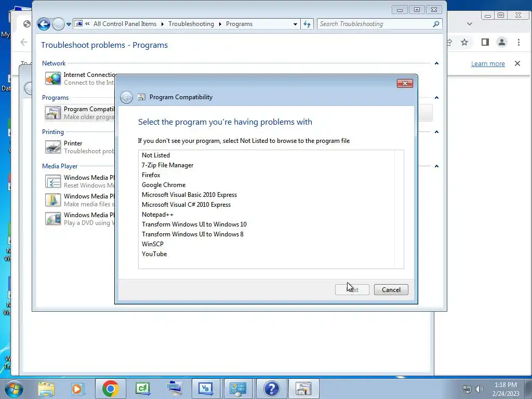Click All Control Panel Items breadcrumb

click(x=125, y=24)
